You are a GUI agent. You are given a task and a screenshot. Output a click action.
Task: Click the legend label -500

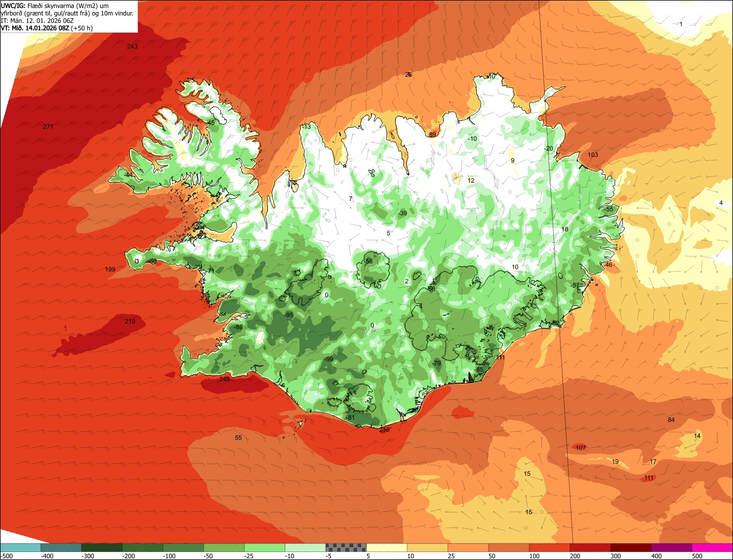pyautogui.click(x=7, y=556)
